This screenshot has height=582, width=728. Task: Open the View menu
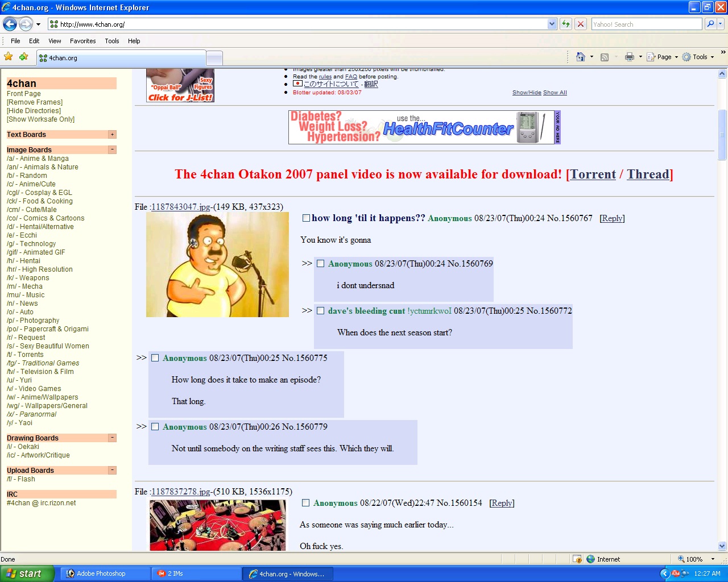pyautogui.click(x=55, y=41)
